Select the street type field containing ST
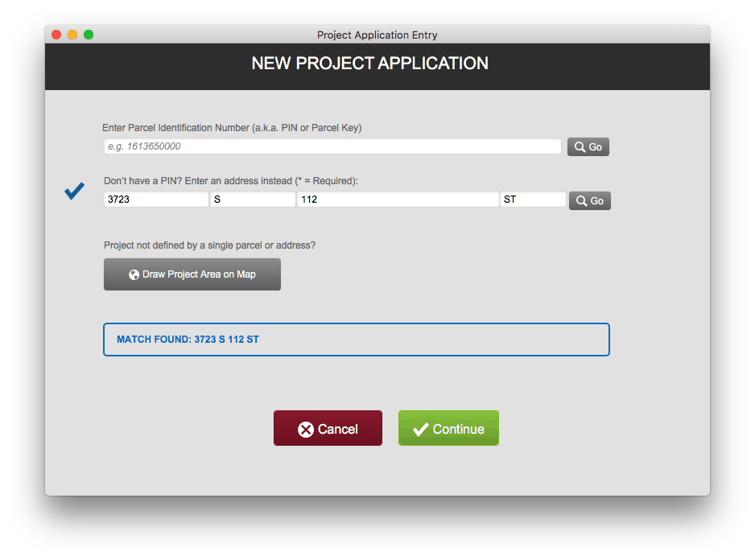755x560 pixels. pyautogui.click(x=533, y=200)
